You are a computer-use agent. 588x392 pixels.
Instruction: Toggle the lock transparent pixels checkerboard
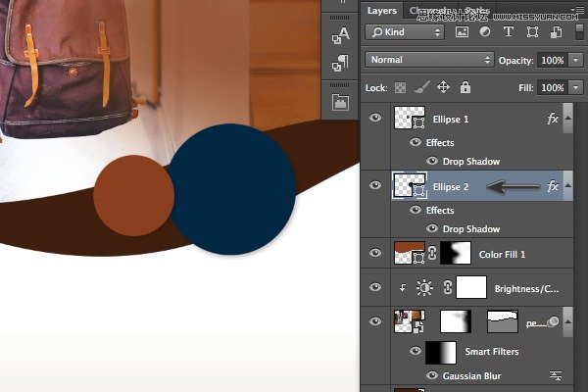tap(400, 88)
